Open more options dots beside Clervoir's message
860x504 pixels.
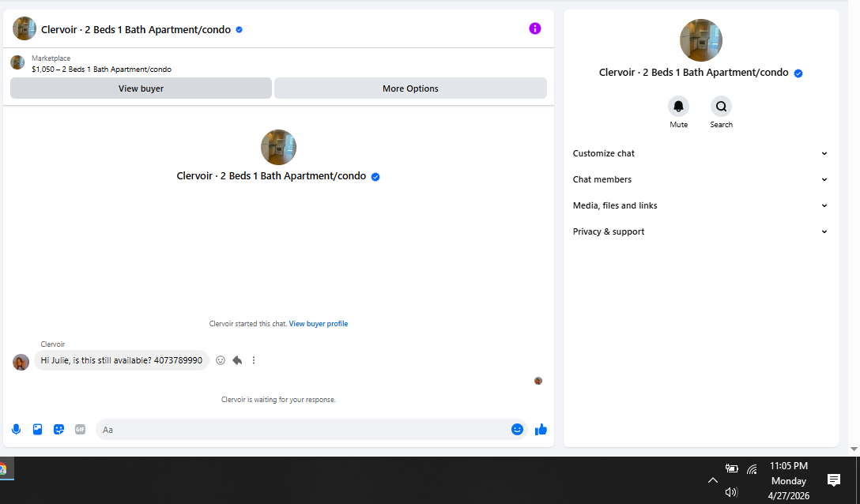254,360
